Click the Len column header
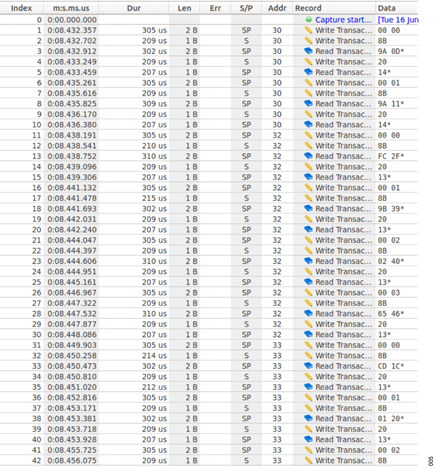 pyautogui.click(x=184, y=8)
